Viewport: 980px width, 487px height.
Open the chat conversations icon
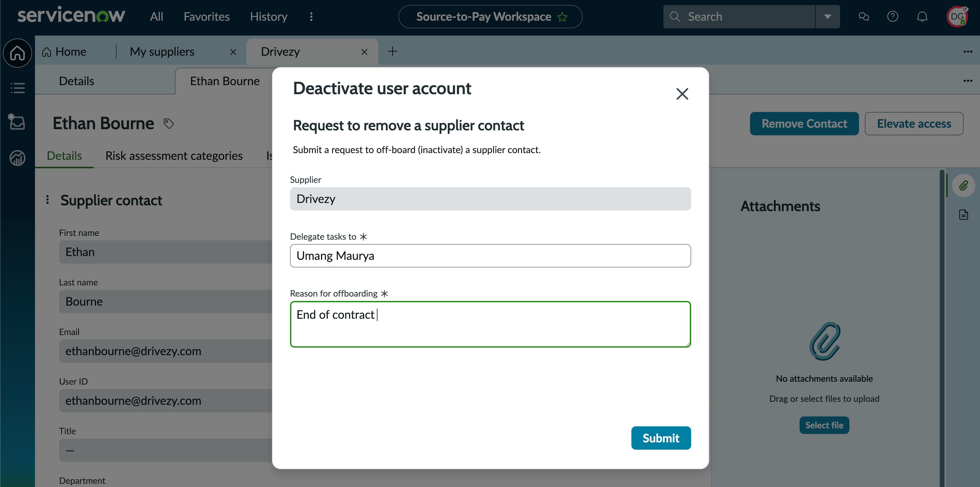pyautogui.click(x=864, y=16)
